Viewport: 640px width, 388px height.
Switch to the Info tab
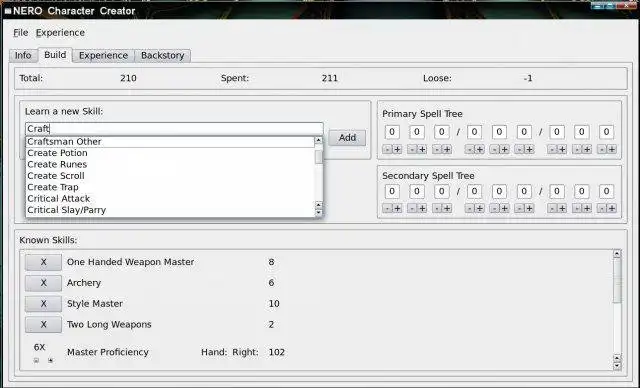coord(23,55)
